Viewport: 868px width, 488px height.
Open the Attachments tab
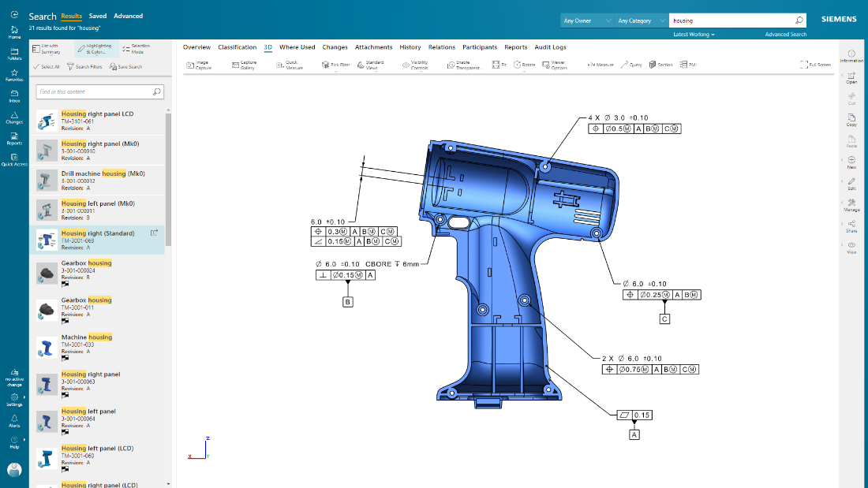pos(373,47)
